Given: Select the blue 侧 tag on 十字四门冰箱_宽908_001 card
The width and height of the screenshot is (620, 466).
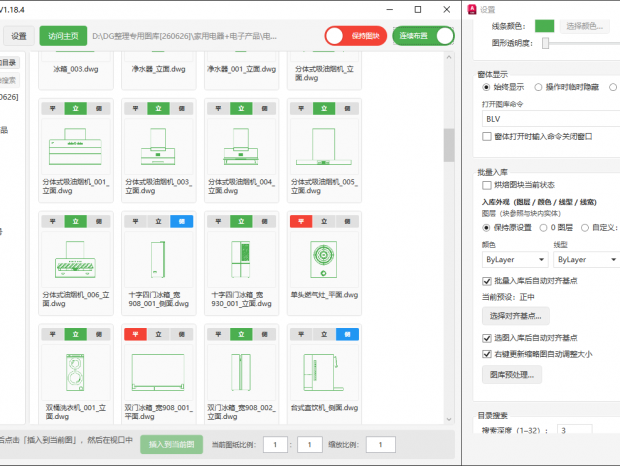Looking at the screenshot, I should coord(181,221).
